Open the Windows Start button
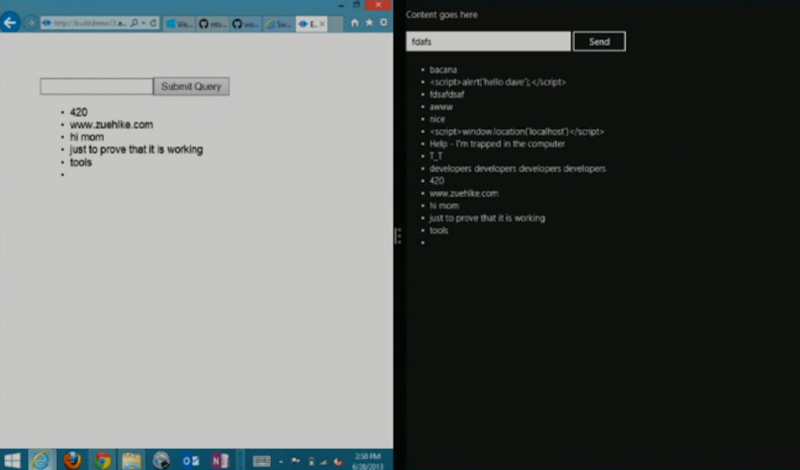Viewport: 800px width, 470px height. pos(12,460)
